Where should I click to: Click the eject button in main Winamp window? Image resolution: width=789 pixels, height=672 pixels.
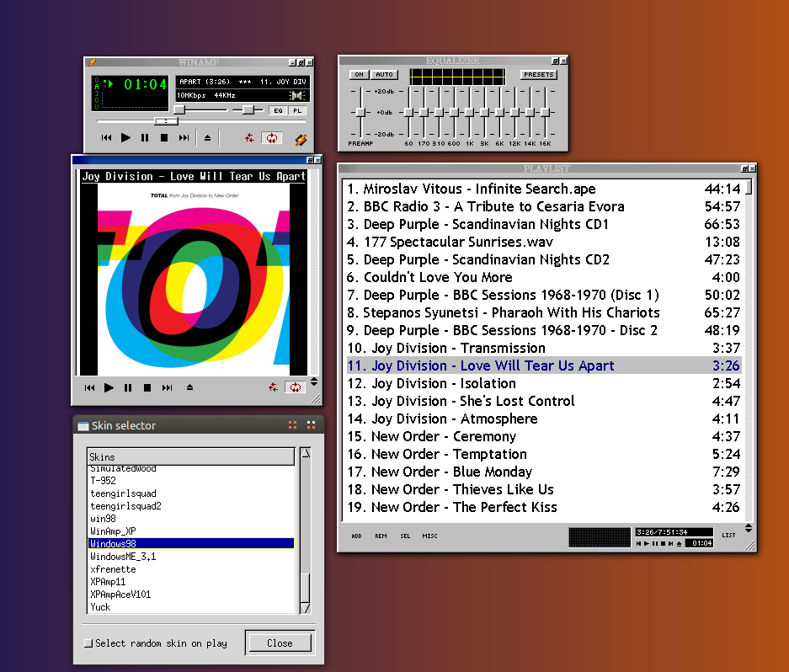pyautogui.click(x=208, y=138)
